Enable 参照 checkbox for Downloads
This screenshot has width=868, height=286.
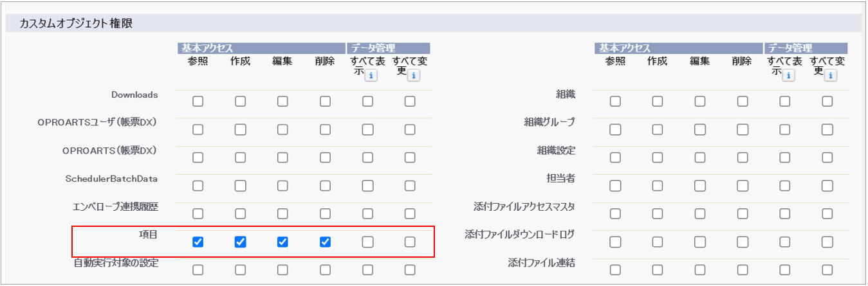coord(198,101)
